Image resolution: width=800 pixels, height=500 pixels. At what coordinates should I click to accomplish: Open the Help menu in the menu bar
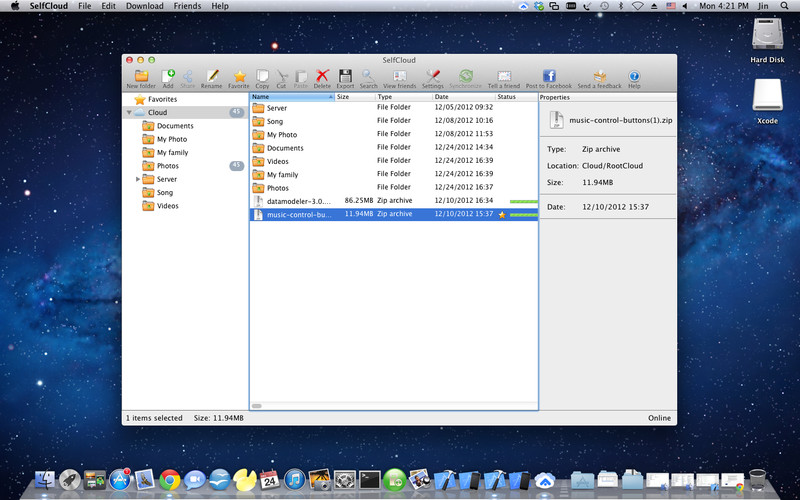coord(220,6)
